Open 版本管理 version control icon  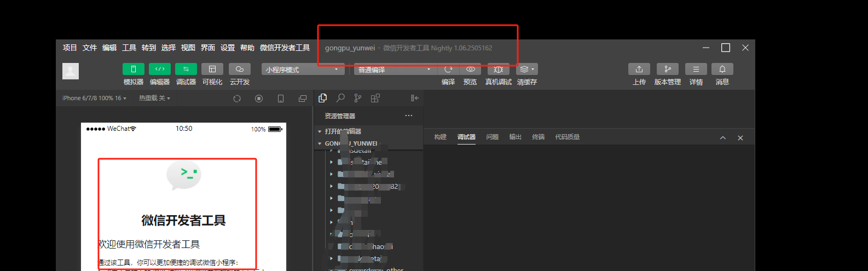668,69
